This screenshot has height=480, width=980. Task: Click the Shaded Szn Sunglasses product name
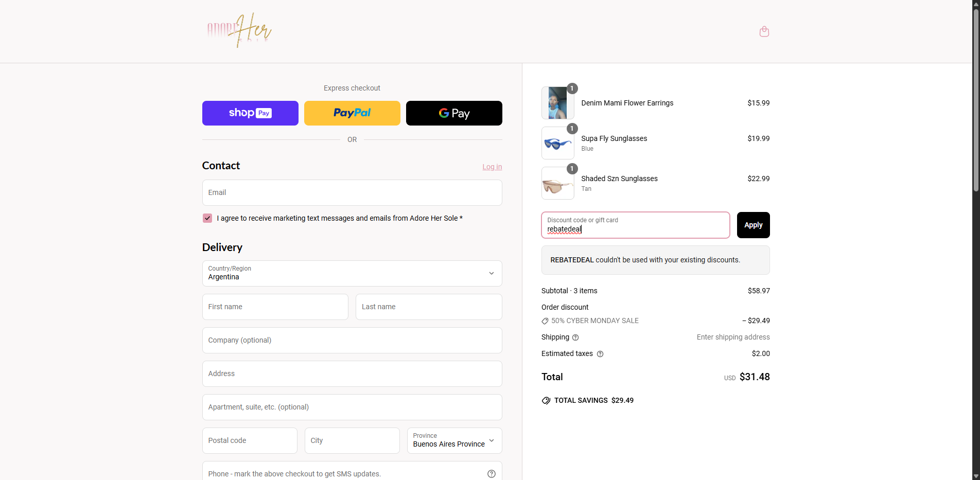coord(619,179)
